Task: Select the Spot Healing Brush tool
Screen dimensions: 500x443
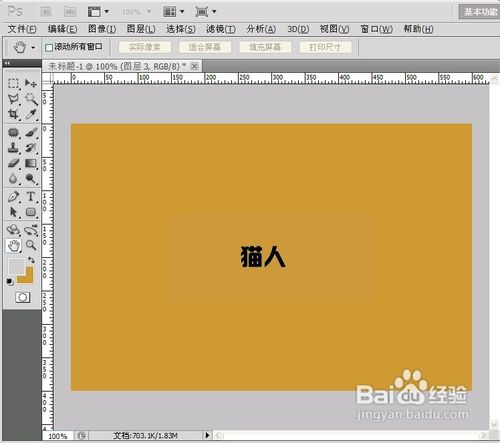Action: (13, 132)
